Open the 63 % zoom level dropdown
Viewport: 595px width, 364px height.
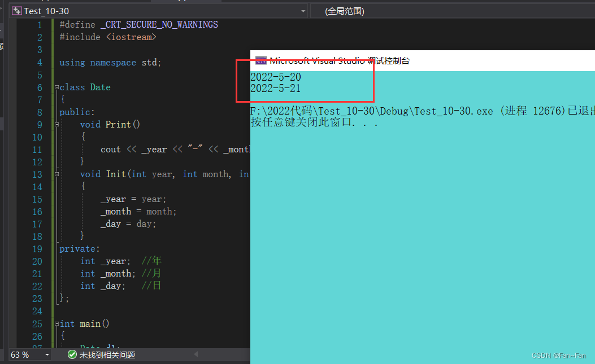[x=47, y=355]
